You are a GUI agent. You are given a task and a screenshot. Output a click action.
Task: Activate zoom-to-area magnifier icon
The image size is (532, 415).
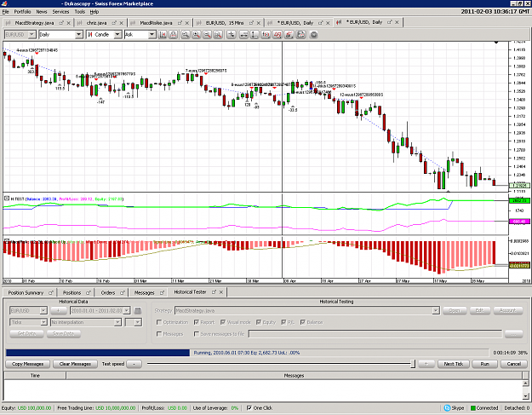click(x=218, y=35)
